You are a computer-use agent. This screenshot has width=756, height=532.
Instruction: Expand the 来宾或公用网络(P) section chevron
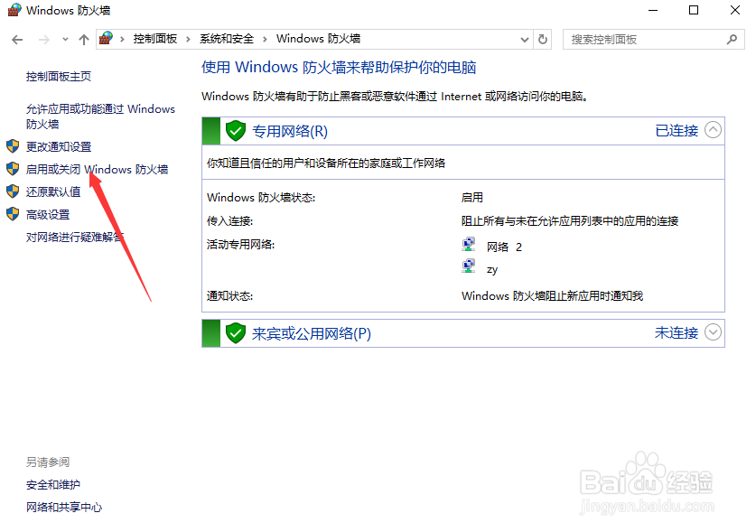[713, 332]
